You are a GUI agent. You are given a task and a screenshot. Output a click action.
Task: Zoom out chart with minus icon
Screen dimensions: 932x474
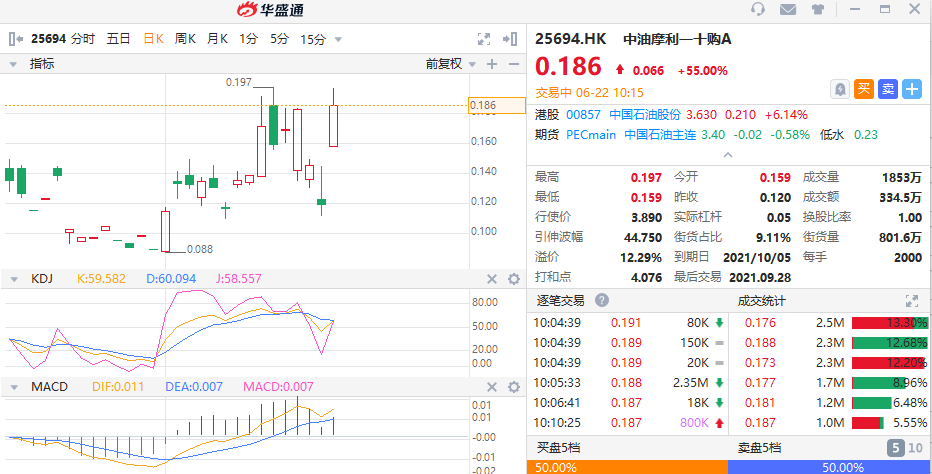point(514,64)
